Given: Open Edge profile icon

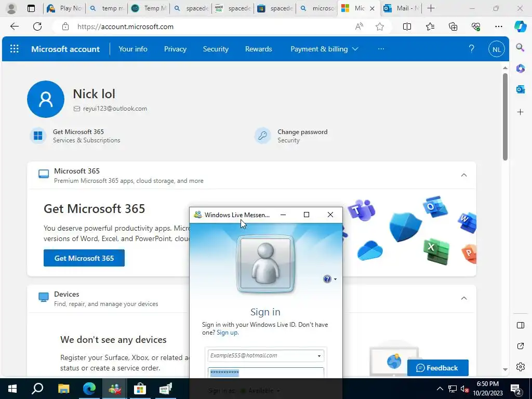Looking at the screenshot, I should point(11,8).
